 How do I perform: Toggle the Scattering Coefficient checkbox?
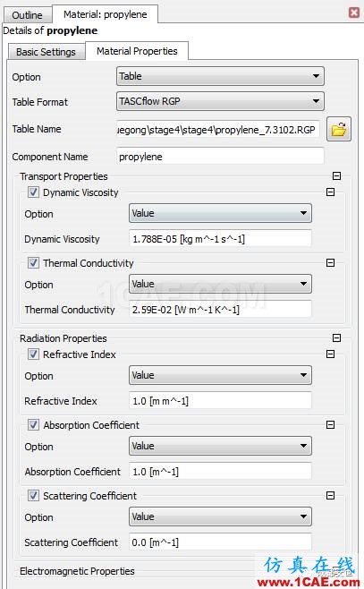pyautogui.click(x=33, y=496)
